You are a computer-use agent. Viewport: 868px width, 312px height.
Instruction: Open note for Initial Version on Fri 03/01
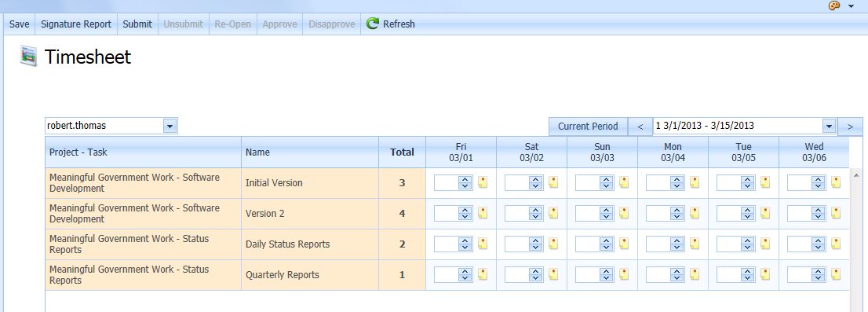coord(483,182)
